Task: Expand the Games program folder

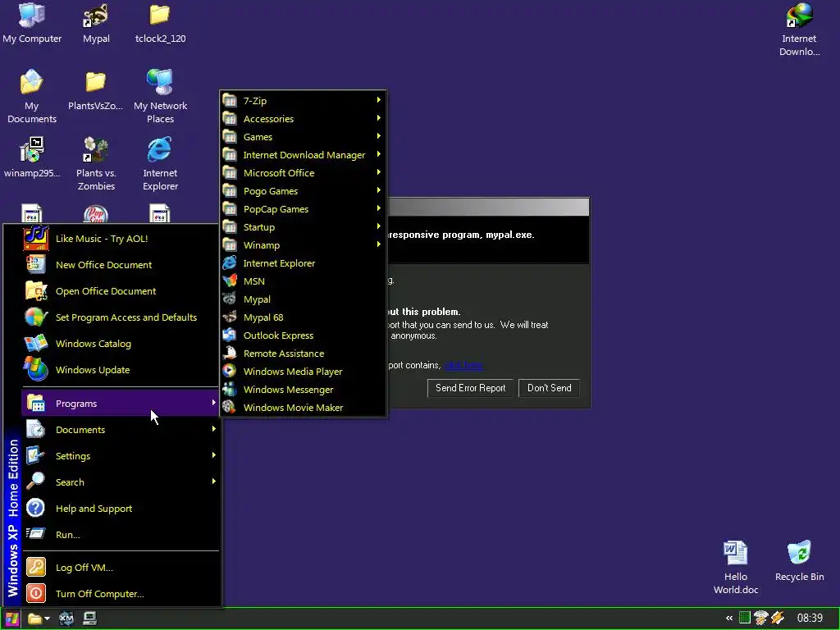Action: click(303, 137)
